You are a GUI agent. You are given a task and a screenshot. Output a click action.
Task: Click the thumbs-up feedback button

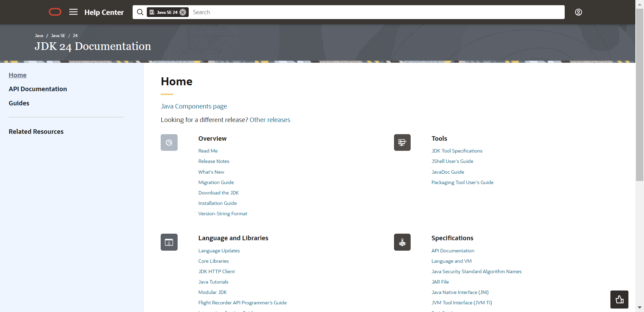[619, 300]
